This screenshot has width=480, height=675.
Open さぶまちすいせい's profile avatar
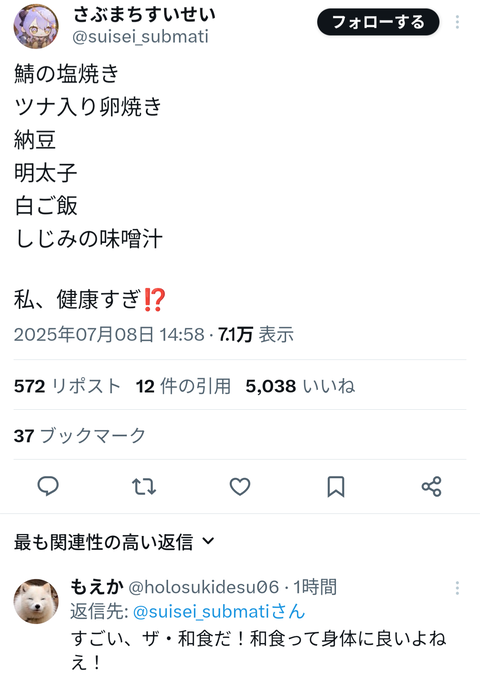(36, 27)
